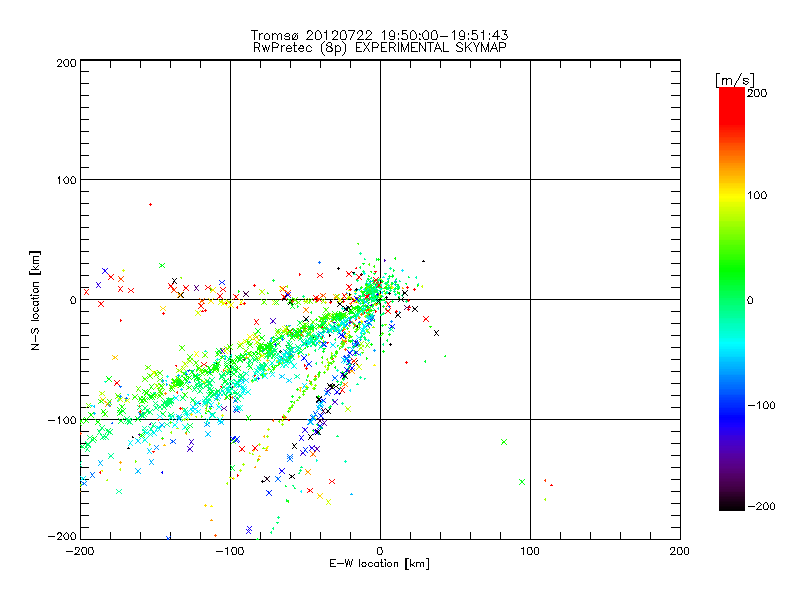
Task: Click the '0' tick label on N-S axis
Action: coord(73,301)
